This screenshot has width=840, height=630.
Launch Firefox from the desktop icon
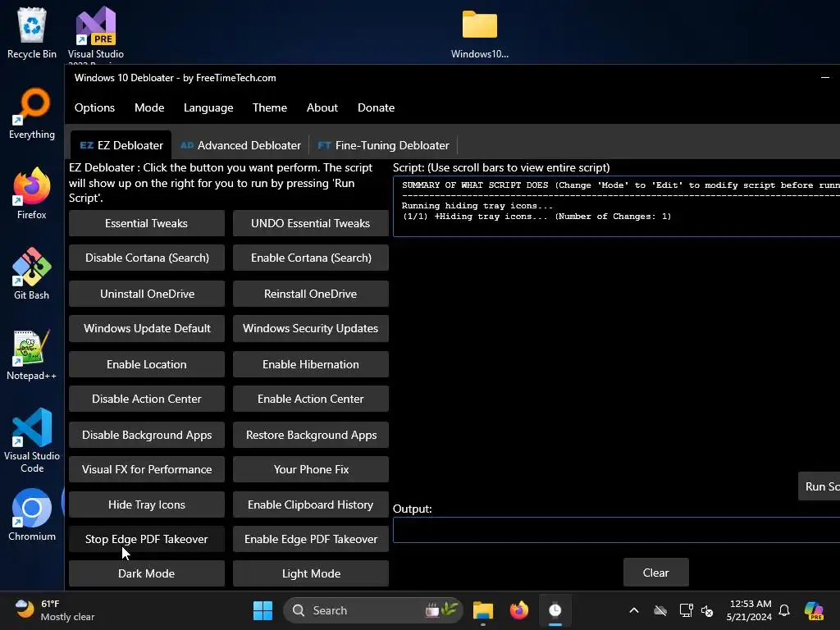[32, 194]
